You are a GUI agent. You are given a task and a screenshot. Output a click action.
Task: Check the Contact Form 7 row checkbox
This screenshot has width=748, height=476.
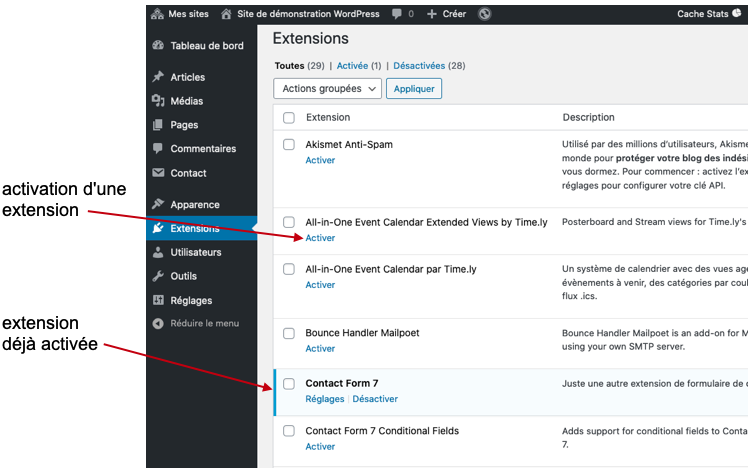[289, 383]
